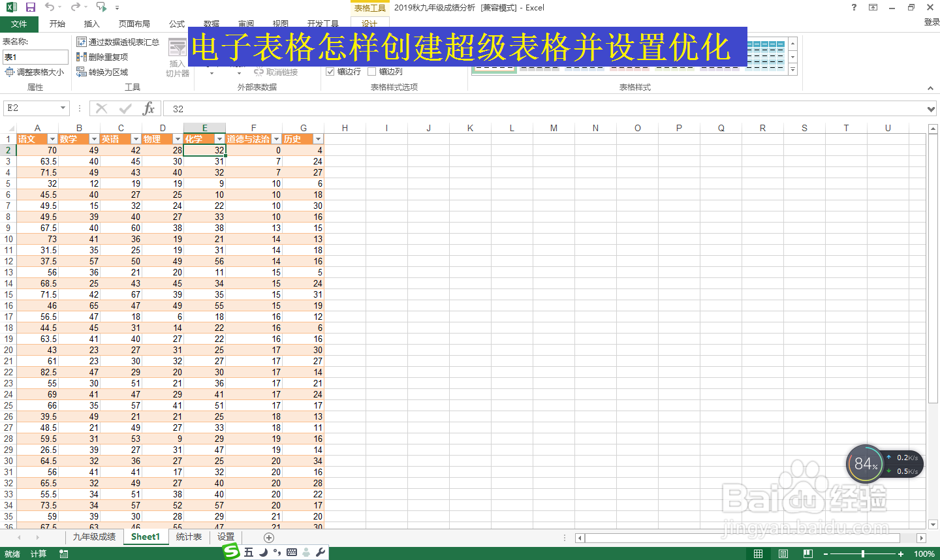
Task: Uncheck the 镶边行 checkbox
Action: coord(331,72)
